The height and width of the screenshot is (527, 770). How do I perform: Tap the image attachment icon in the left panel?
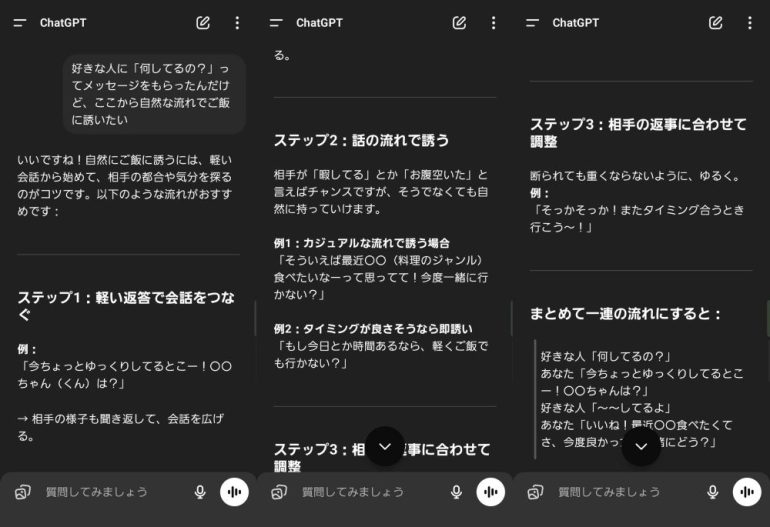tap(22, 492)
